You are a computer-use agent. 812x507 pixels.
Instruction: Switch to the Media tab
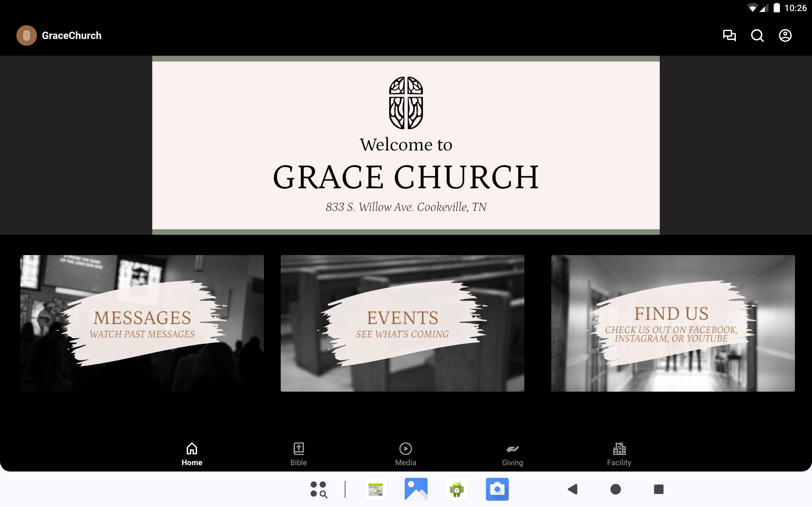click(x=405, y=454)
